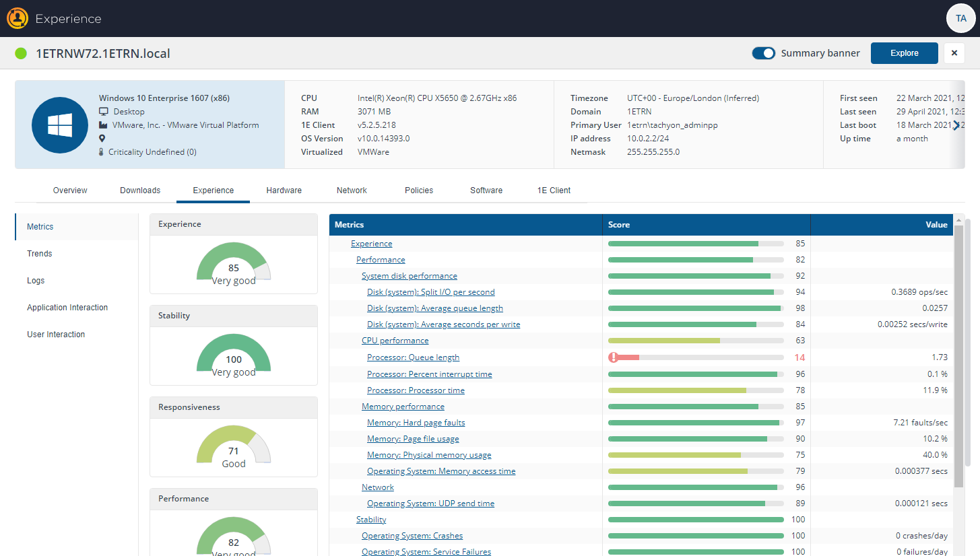Open the TA user avatar menu
Screen dimensions: 980x556
(960, 18)
